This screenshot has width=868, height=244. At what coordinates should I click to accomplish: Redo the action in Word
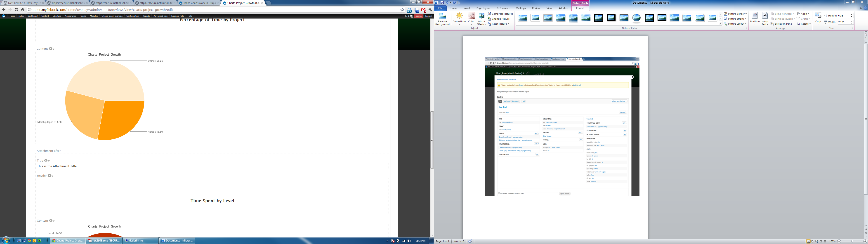455,3
